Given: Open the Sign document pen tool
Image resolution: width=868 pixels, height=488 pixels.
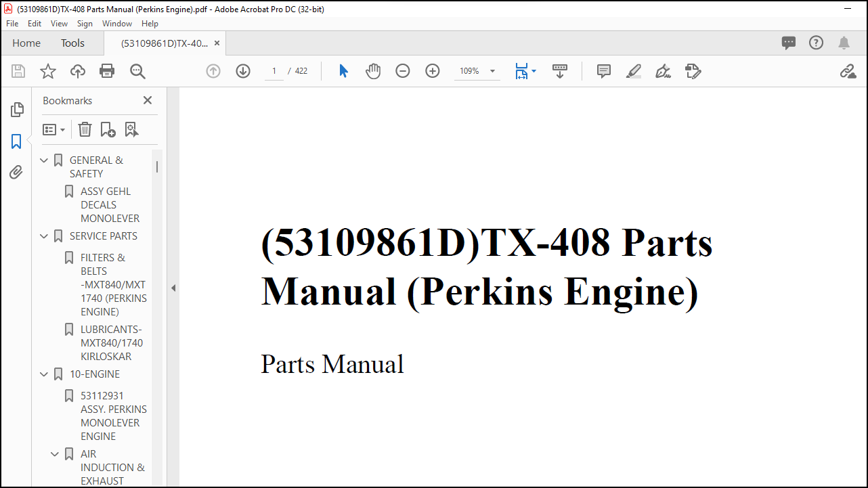Looking at the screenshot, I should coord(664,71).
